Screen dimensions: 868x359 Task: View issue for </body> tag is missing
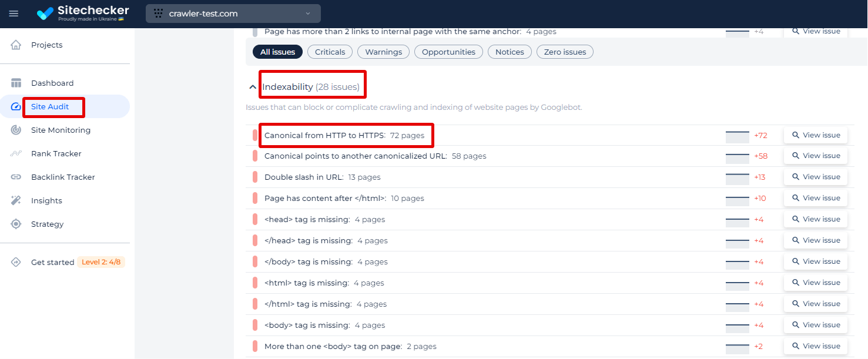816,261
